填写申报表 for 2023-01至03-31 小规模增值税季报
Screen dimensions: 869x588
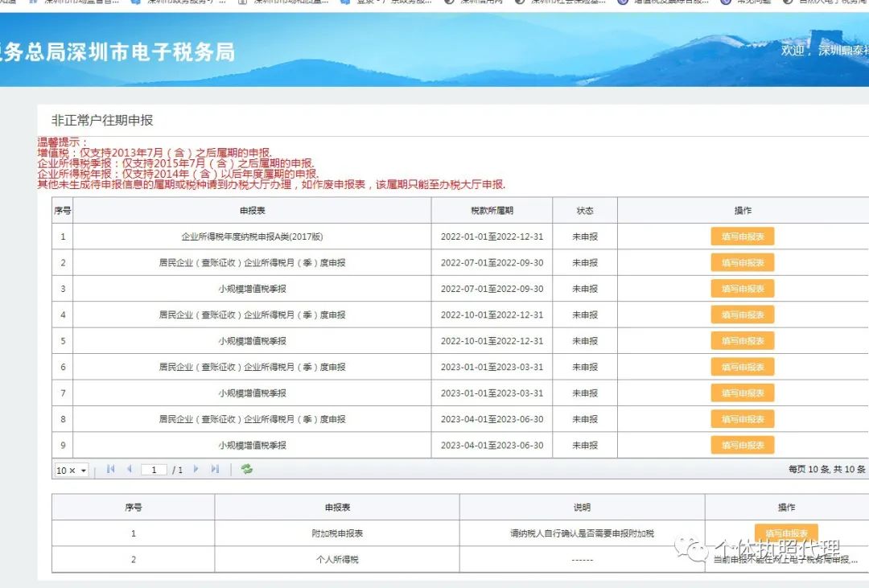tap(742, 393)
